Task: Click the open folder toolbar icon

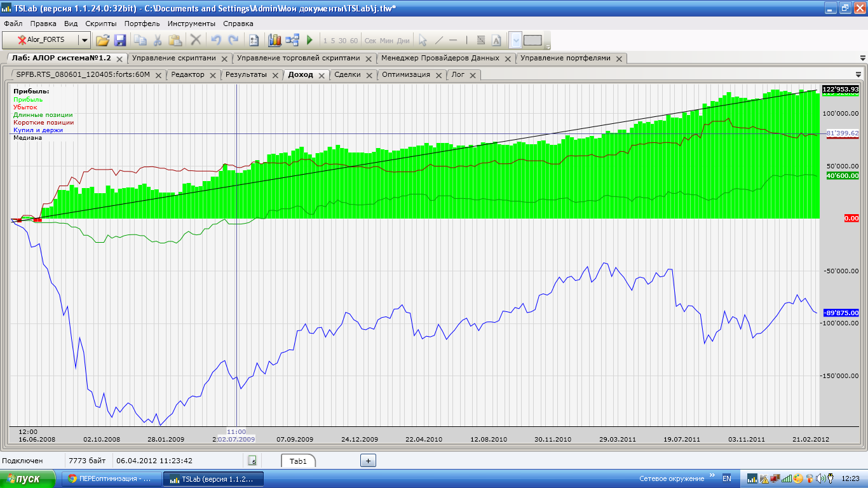Action: point(102,40)
